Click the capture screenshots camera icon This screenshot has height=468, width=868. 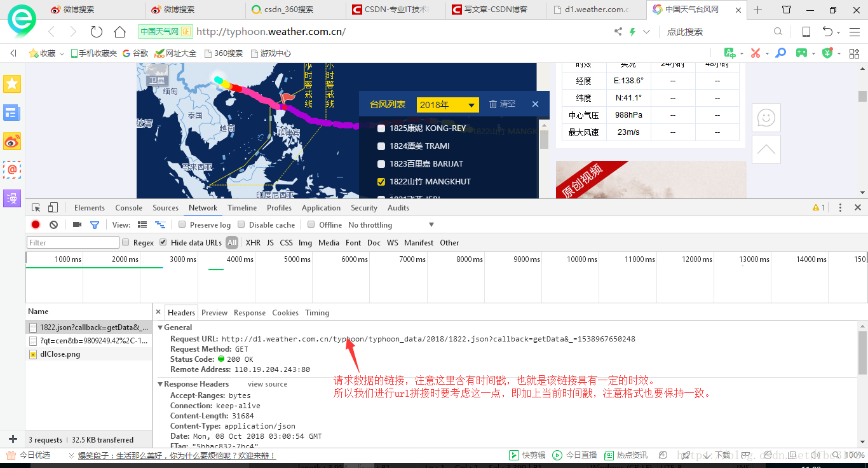77,224
